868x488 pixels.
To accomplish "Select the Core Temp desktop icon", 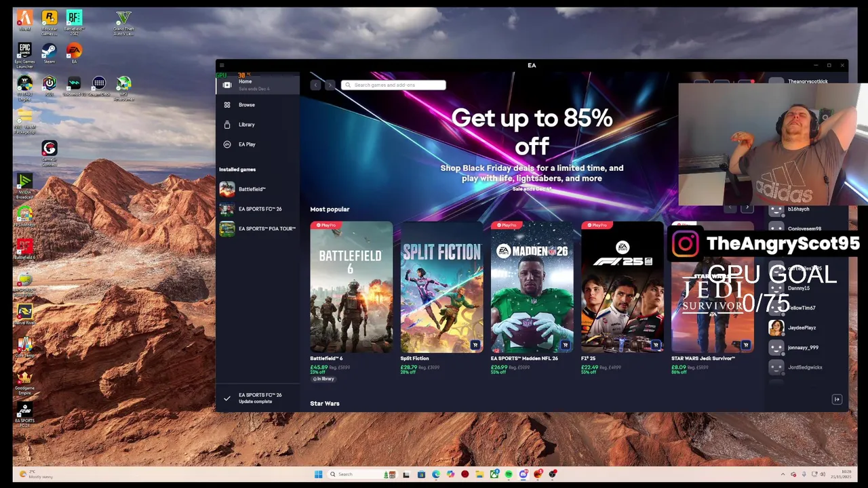I will (24, 347).
